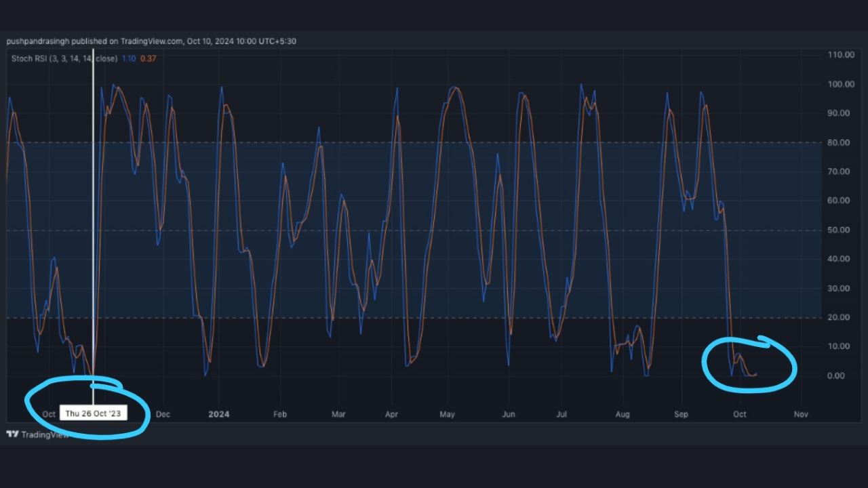
Task: Click the TradingView logo at bottom left
Action: tap(37, 434)
